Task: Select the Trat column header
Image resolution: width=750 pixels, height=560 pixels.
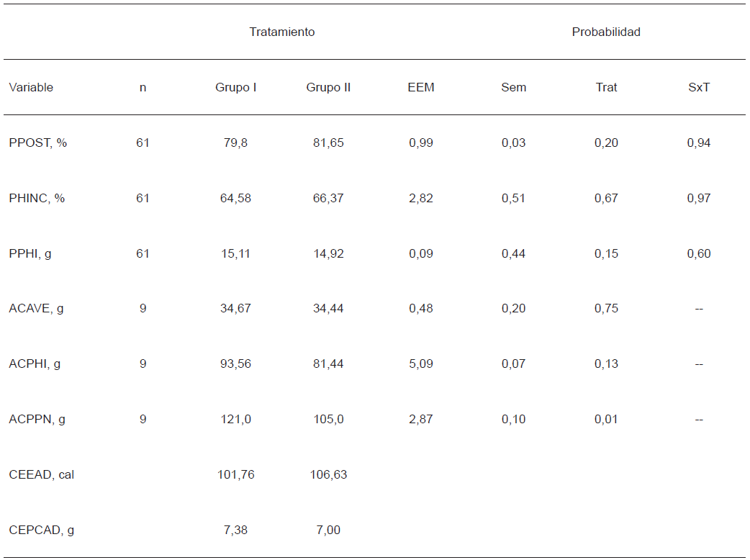Action: click(606, 87)
